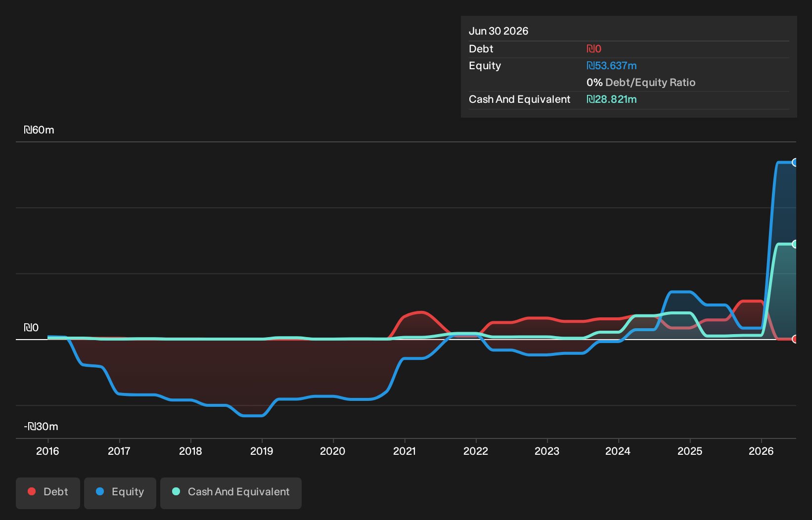Click the ₪28.821m cash value
Screen dimensions: 812x520
(612, 99)
